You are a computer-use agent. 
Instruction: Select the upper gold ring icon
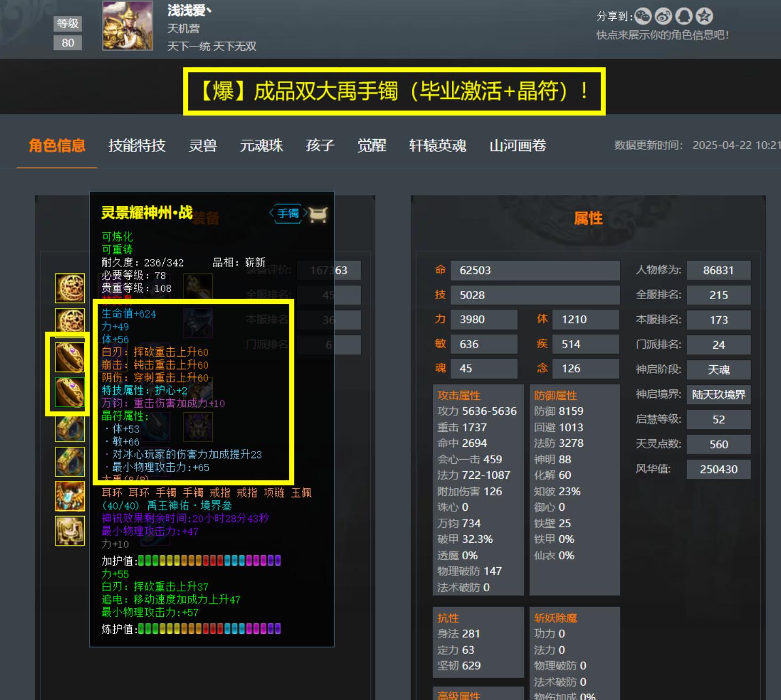[70, 428]
